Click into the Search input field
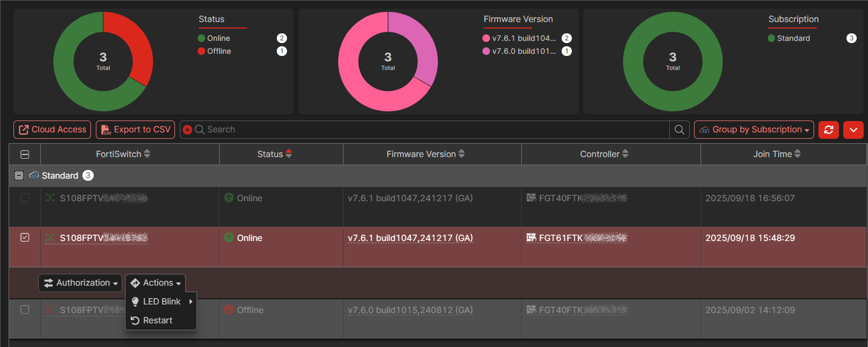 (431, 130)
